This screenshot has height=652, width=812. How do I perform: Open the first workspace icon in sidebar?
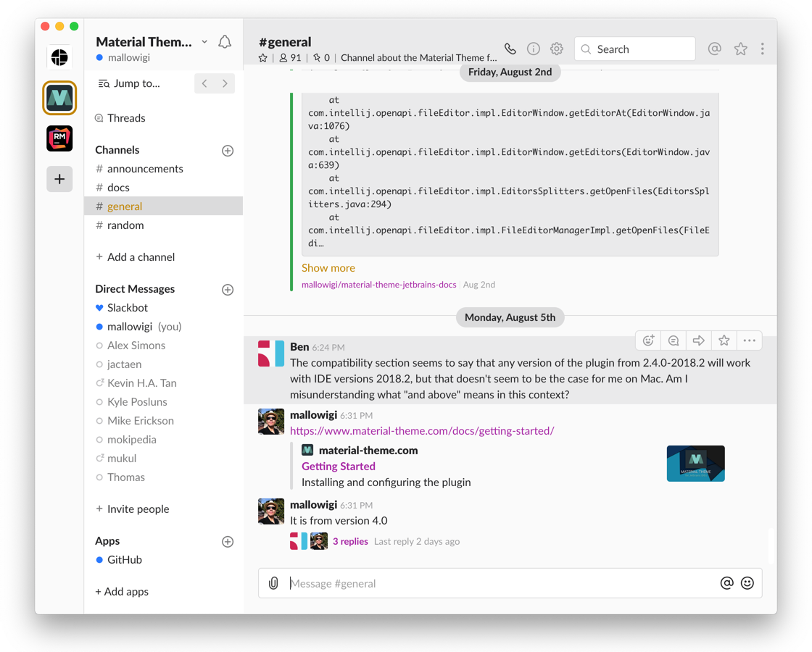point(59,57)
